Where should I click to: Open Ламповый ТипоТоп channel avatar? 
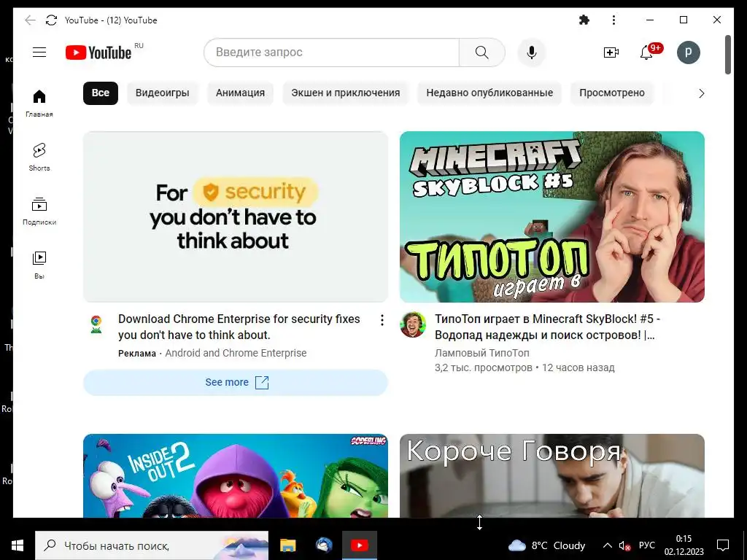pos(413,324)
